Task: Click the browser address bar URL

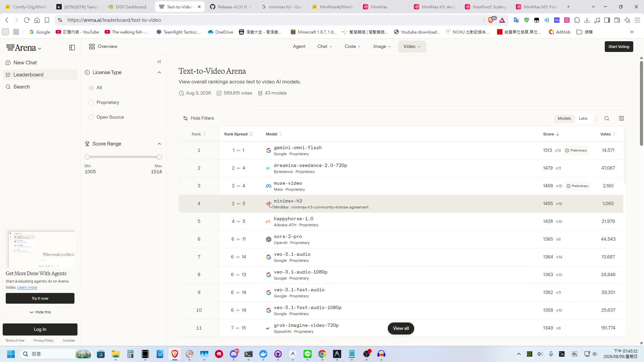Action: [114, 20]
